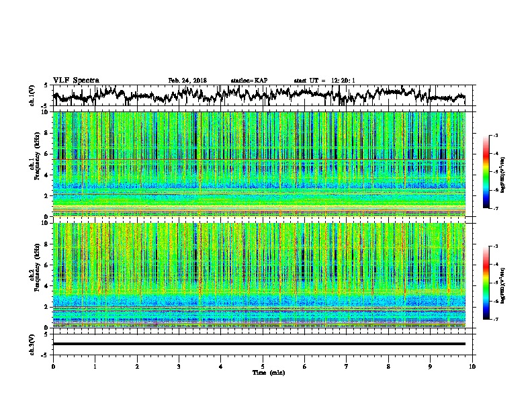
Task: Click the ch.1 spectrogram color scale bar
Action: pyautogui.click(x=486, y=172)
